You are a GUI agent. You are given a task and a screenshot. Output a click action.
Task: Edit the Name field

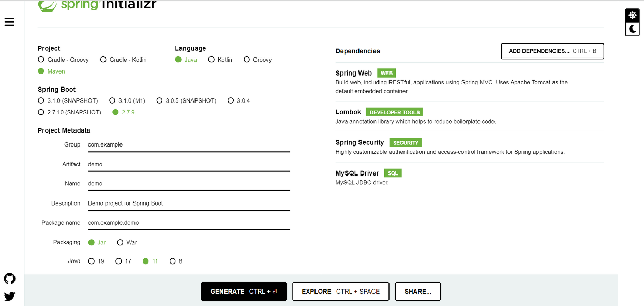tap(188, 184)
